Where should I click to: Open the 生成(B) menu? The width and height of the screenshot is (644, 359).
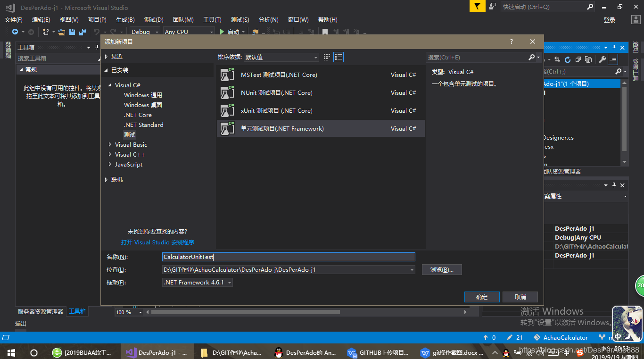click(x=125, y=20)
